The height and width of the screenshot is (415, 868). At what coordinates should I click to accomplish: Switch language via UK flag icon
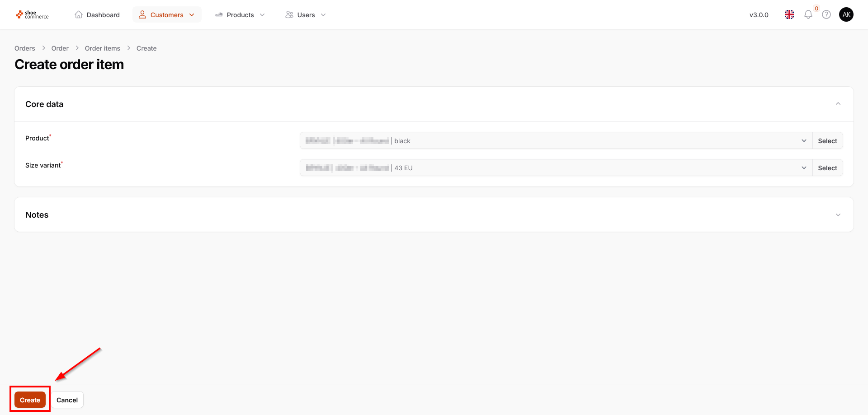[789, 14]
